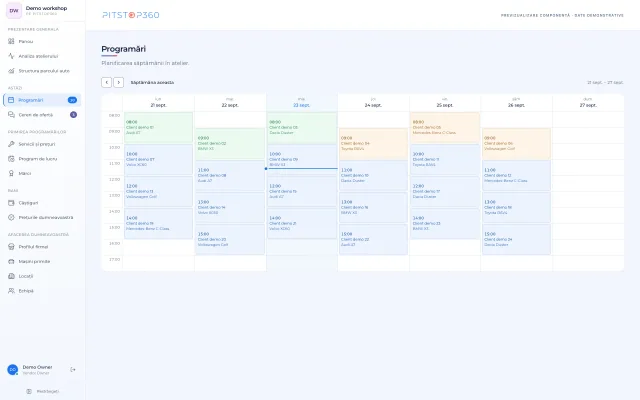Image resolution: width=640 pixels, height=400 pixels.
Task: Open Servicii și prețuri wrench item
Action: [42, 144]
